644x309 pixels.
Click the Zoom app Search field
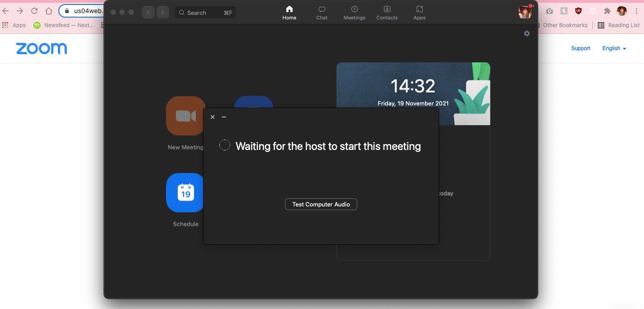pos(205,13)
